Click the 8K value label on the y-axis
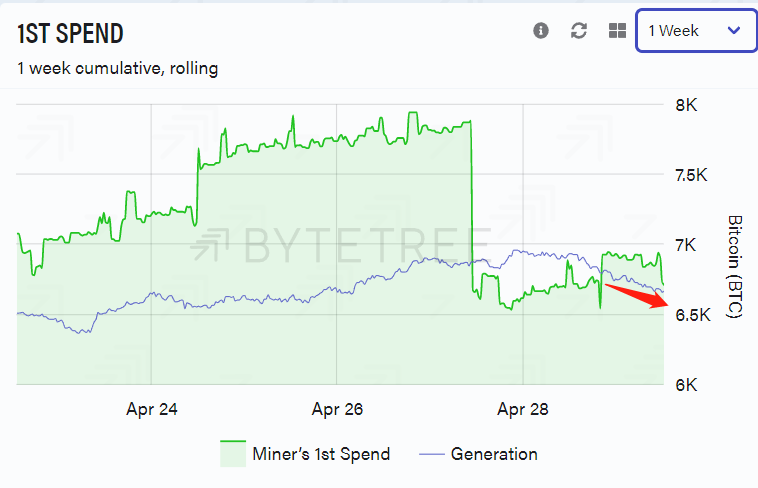This screenshot has width=758, height=488. [x=686, y=105]
